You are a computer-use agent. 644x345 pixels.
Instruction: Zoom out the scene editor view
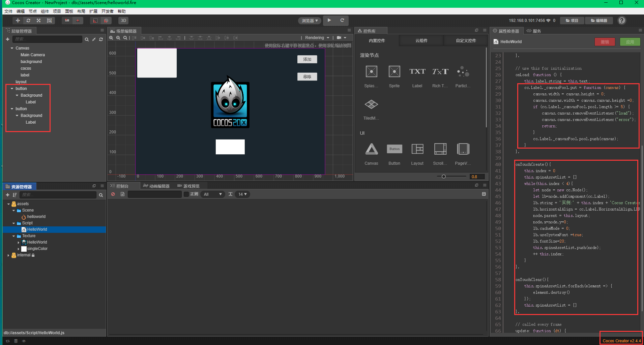(x=118, y=38)
